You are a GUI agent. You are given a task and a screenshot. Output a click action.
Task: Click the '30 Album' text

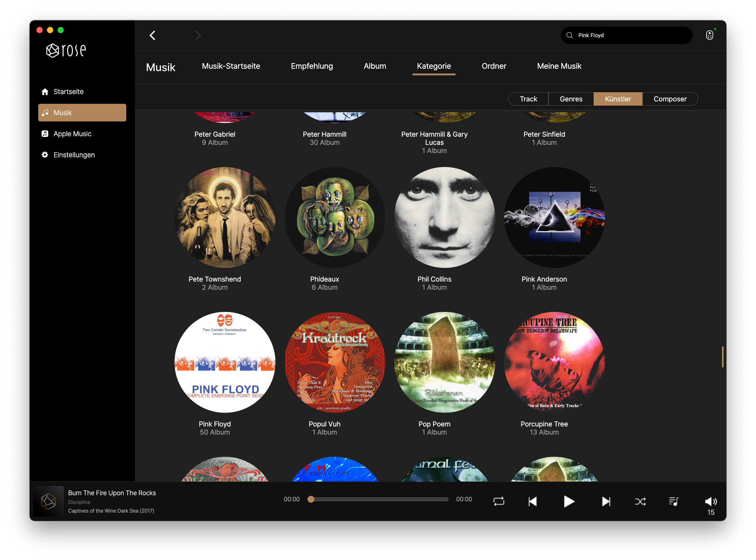[324, 143]
